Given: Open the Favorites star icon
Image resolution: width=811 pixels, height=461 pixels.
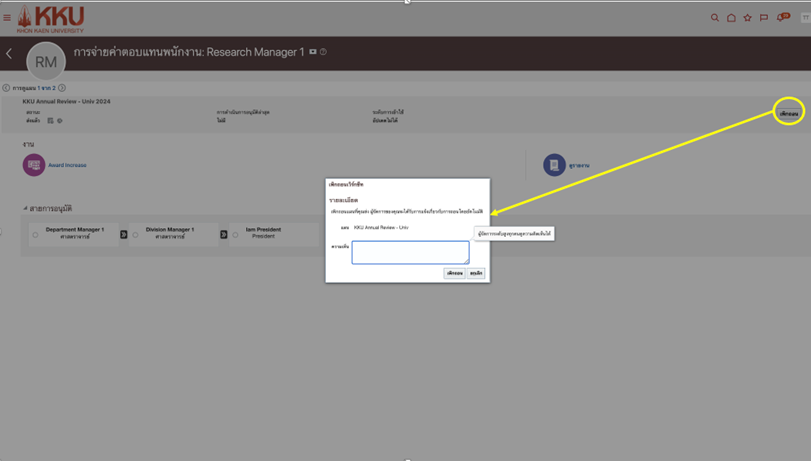Looking at the screenshot, I should (x=747, y=18).
